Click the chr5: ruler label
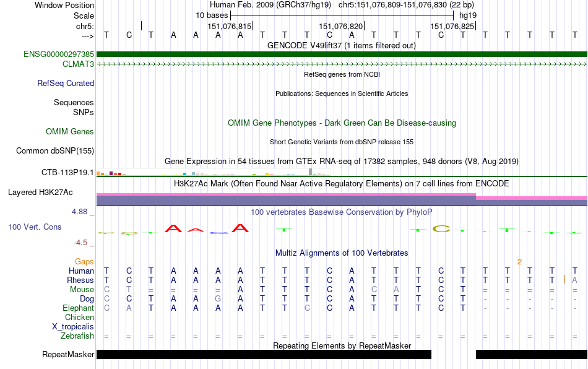Viewport: 588px width, 369px height. click(x=85, y=26)
